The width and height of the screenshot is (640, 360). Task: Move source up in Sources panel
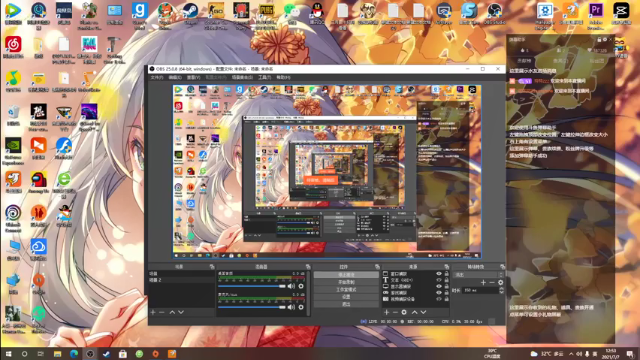415,312
